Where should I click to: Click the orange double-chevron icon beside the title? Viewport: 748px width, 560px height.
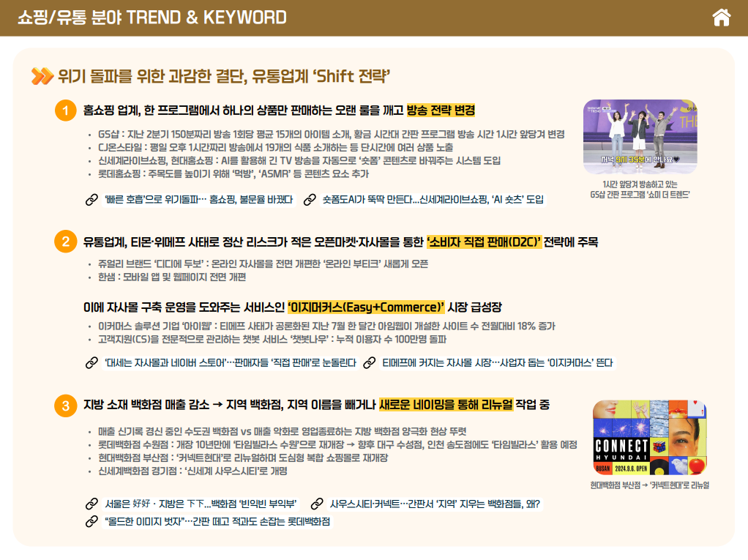(42, 76)
